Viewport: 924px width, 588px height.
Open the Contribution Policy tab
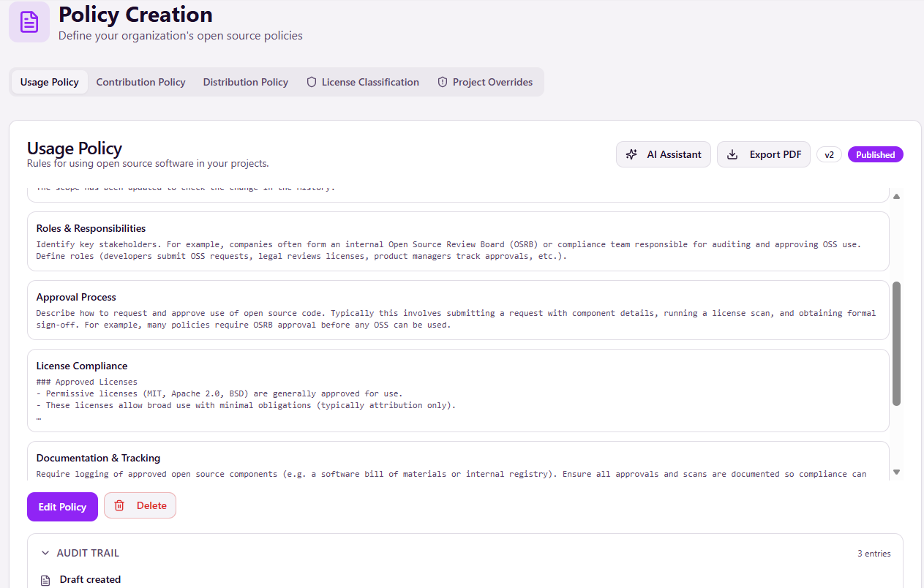click(x=141, y=82)
